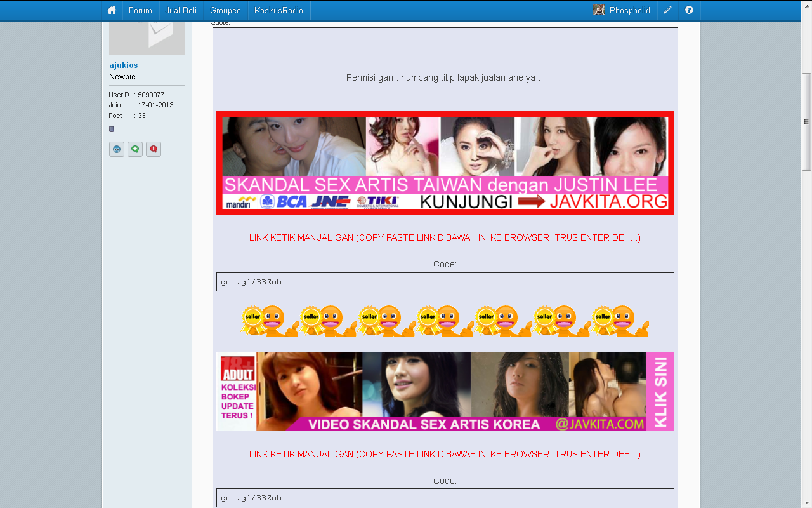Click the Join 17-01-2013 text

[x=141, y=105]
